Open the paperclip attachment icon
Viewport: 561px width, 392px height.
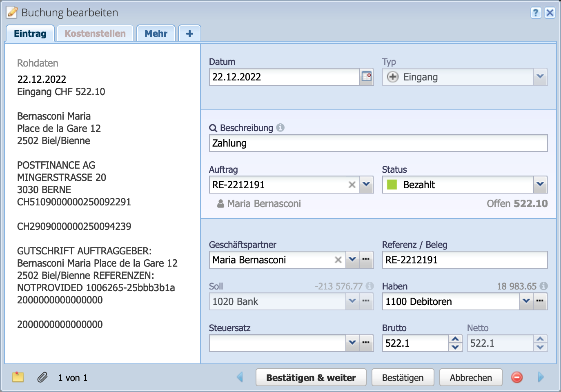(x=41, y=377)
